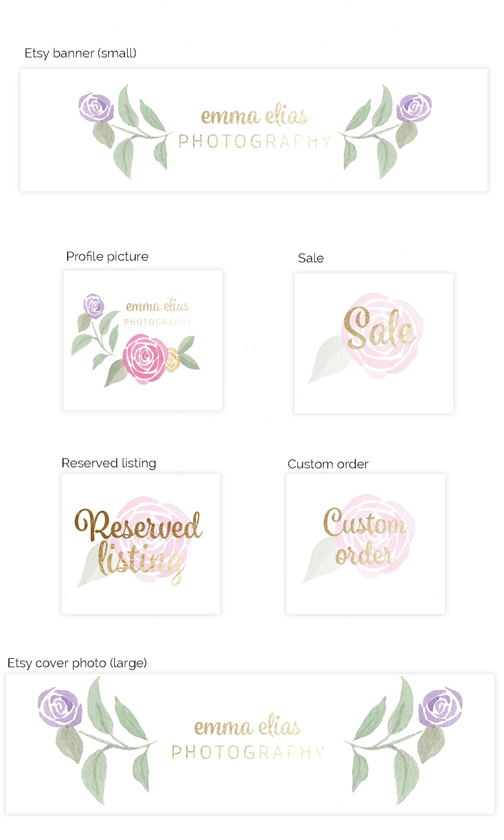
Task: Click the small Etsy banner image
Action: 254,130
